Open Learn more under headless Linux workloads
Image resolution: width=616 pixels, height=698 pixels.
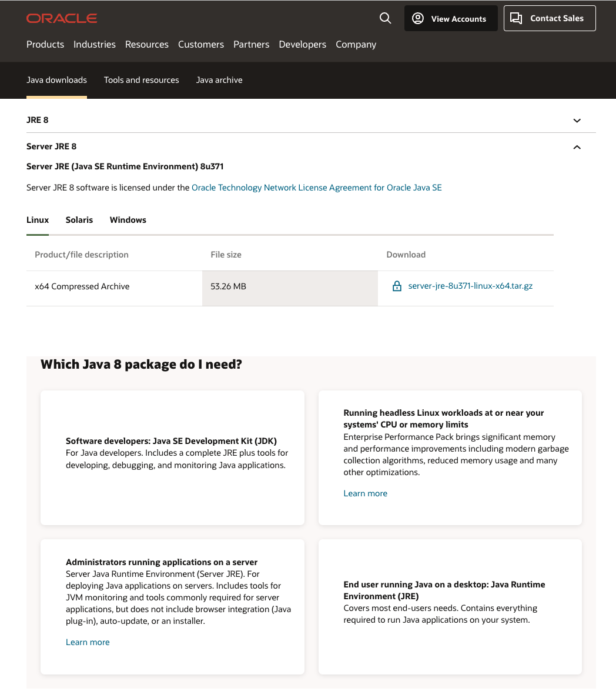(x=366, y=493)
